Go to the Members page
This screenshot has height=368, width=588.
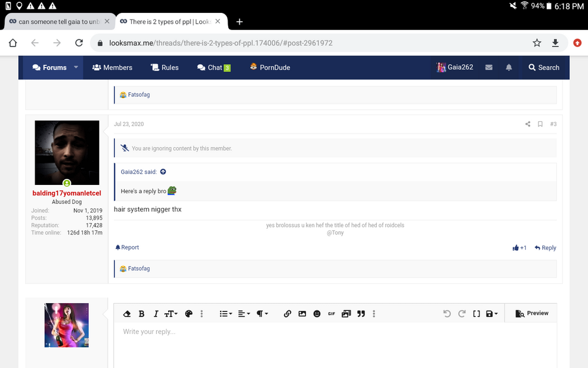click(112, 68)
